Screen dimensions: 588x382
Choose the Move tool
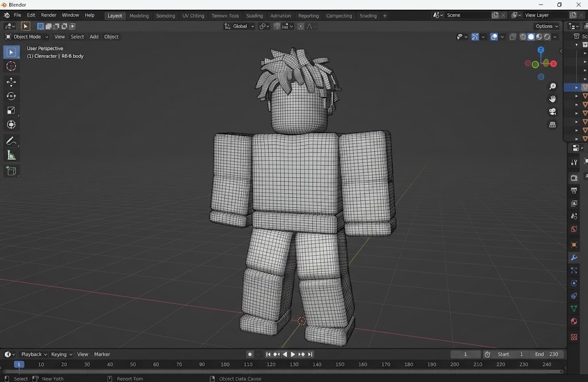point(11,81)
